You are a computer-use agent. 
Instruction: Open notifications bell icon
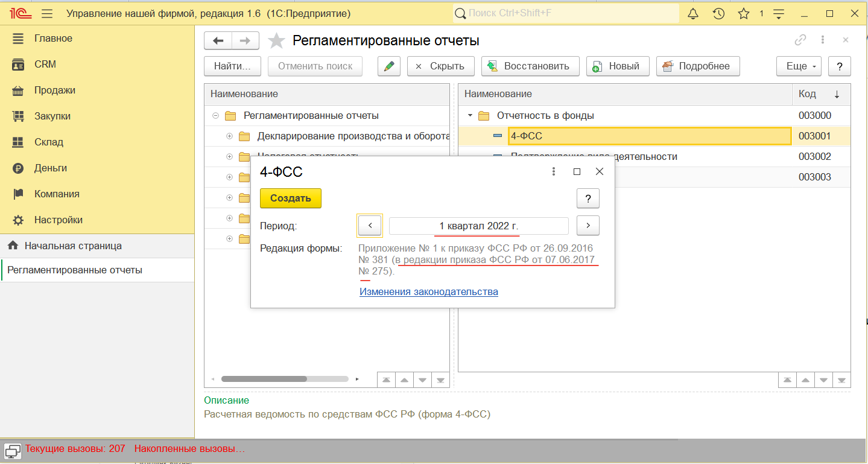(x=693, y=13)
